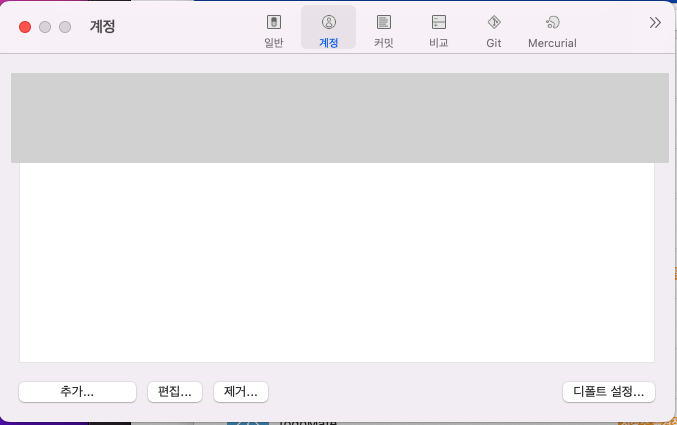The width and height of the screenshot is (677, 425).
Task: Click the 추가... (Add) button
Action: point(77,392)
